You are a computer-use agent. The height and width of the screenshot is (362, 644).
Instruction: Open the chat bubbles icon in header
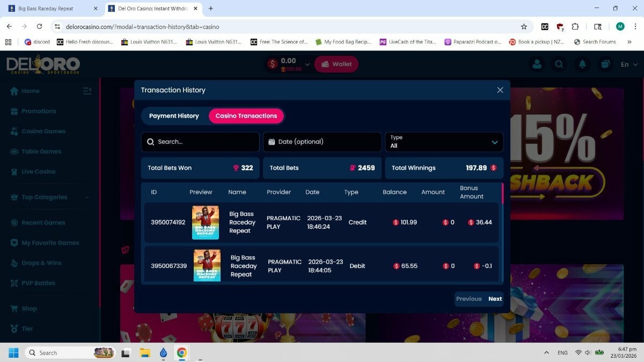click(x=605, y=64)
